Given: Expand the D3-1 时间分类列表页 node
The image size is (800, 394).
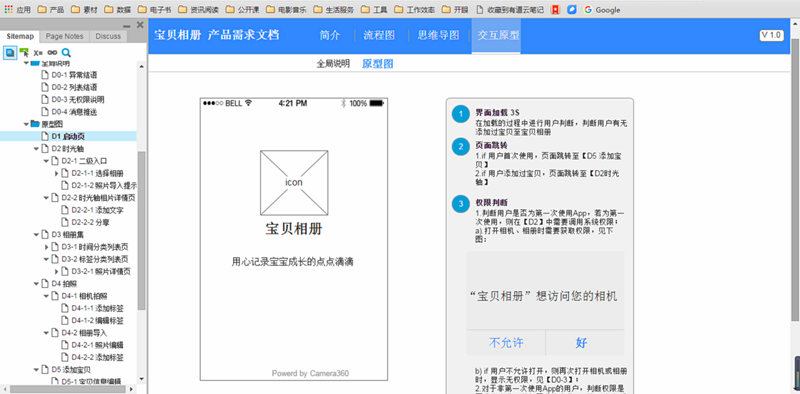Looking at the screenshot, I should [47, 247].
